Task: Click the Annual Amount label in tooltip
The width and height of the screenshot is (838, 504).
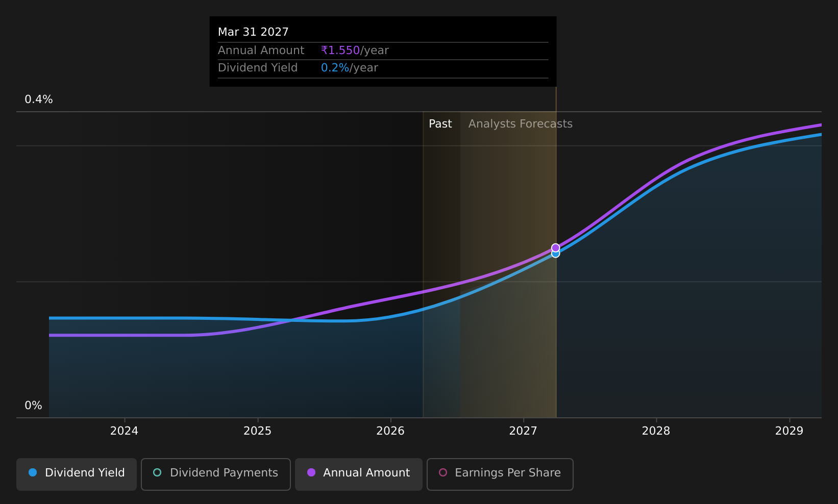Action: tap(261, 51)
